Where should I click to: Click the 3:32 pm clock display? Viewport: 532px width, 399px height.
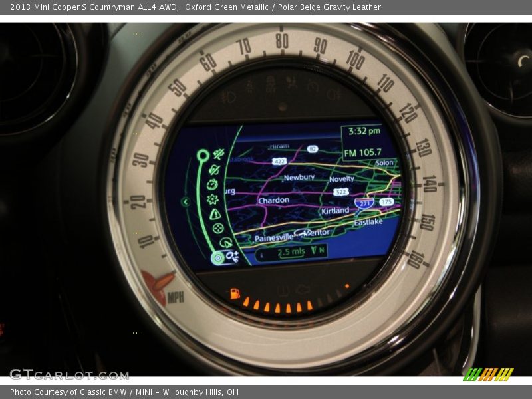pos(363,132)
